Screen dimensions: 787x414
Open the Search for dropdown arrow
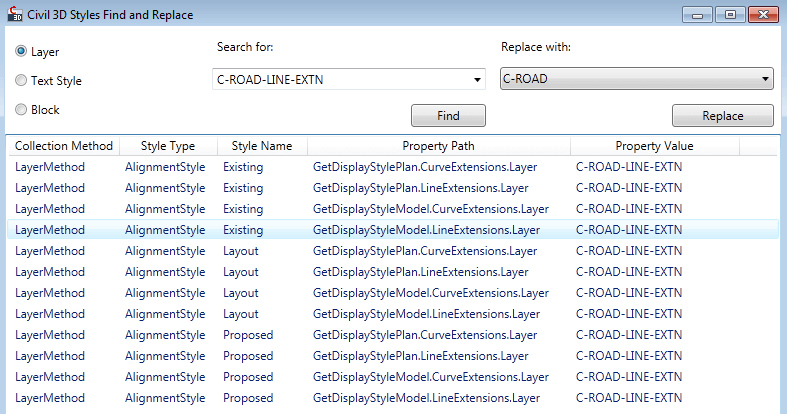477,80
